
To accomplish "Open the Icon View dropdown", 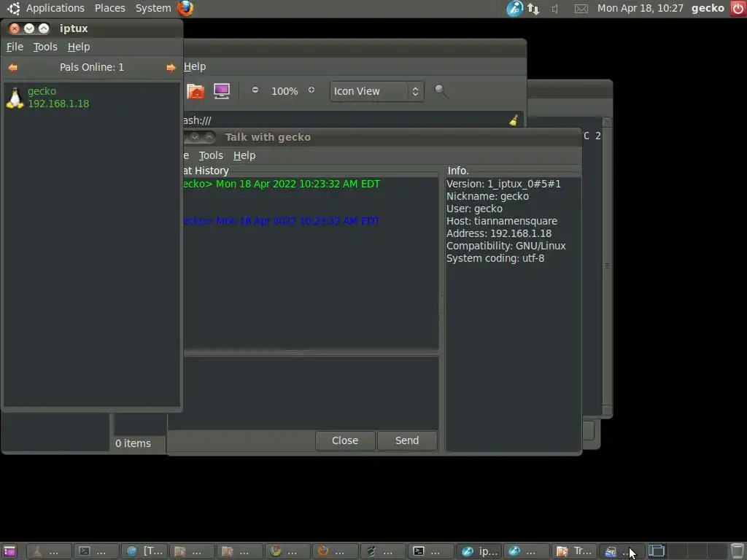I will [376, 91].
